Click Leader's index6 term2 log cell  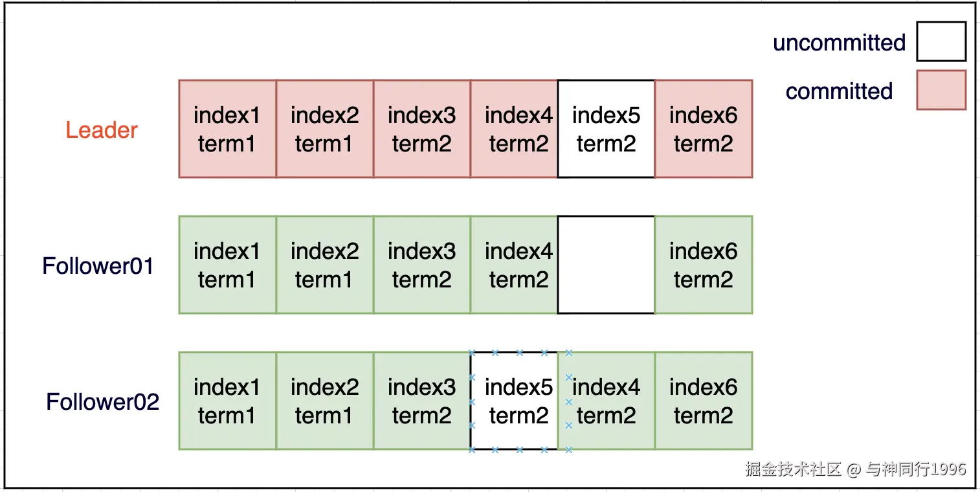click(x=704, y=129)
